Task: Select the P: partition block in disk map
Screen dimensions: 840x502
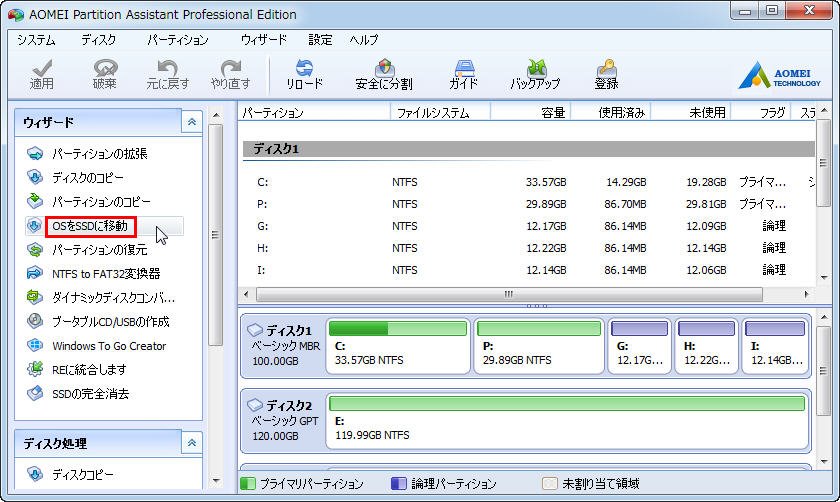Action: tap(538, 345)
